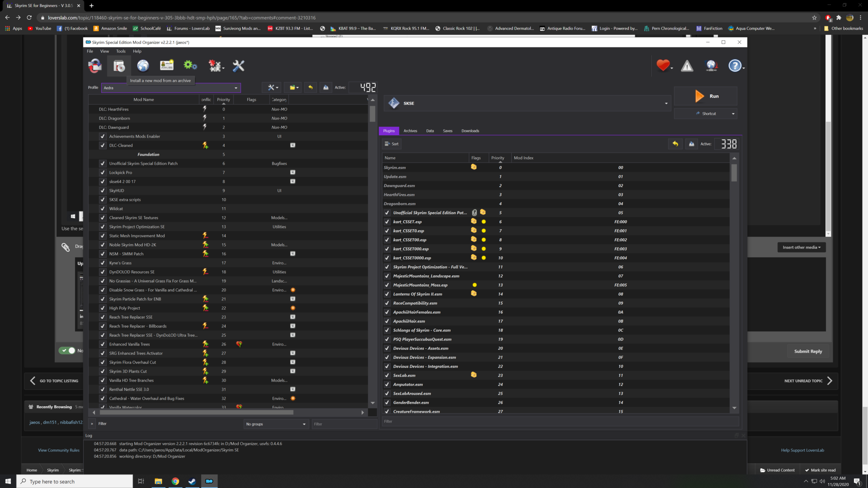This screenshot has height=488, width=868.
Task: Open Insert other media dropdown in browser
Action: (802, 248)
